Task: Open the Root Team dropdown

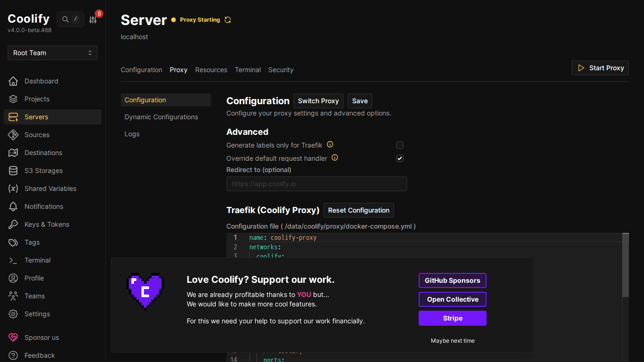Action: click(x=52, y=53)
